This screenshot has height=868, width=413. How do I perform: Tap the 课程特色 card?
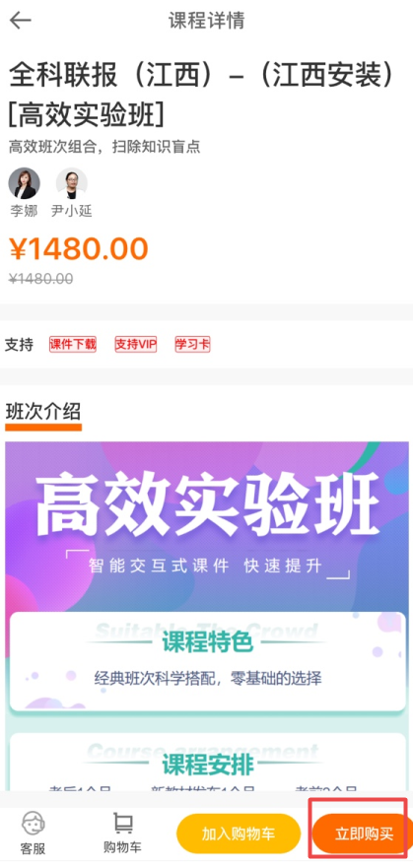coord(208,661)
